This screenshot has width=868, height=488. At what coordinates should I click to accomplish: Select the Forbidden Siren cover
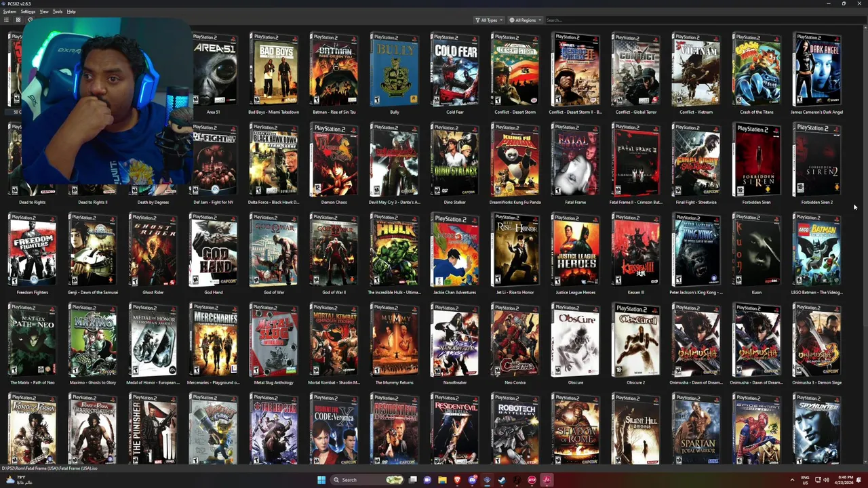(x=757, y=160)
